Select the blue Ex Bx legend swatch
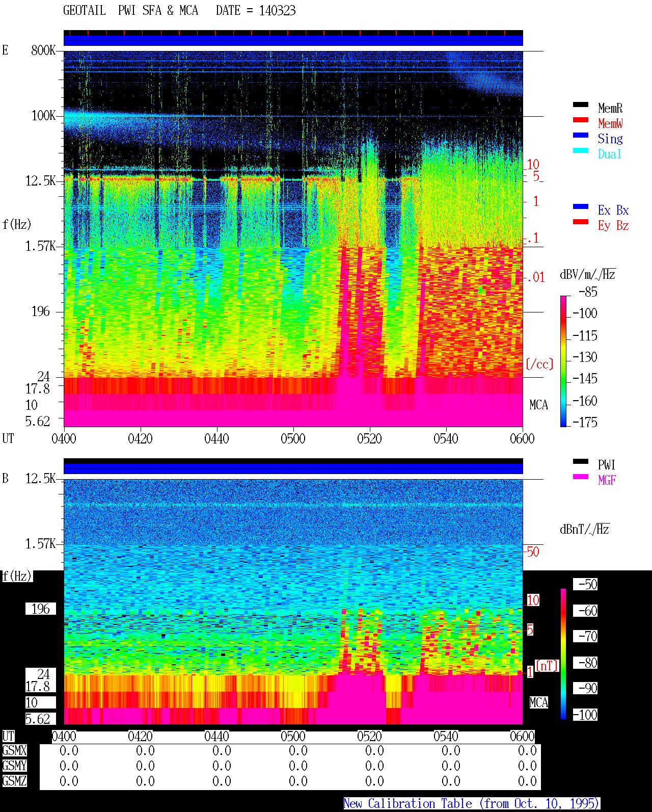Image resolution: width=652 pixels, height=812 pixels. click(x=581, y=207)
